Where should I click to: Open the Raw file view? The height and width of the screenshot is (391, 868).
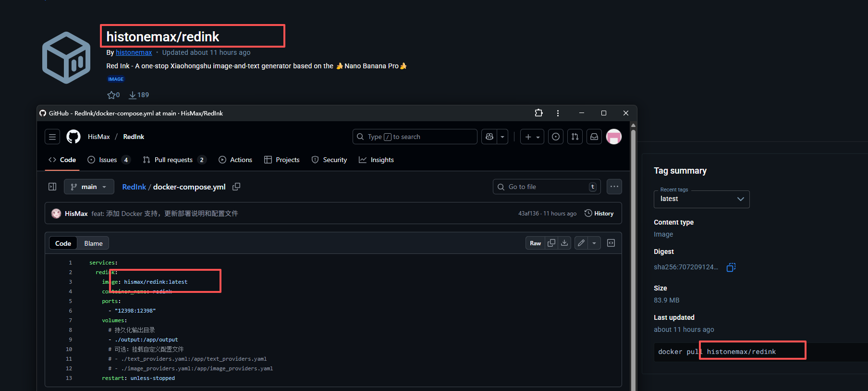point(535,243)
